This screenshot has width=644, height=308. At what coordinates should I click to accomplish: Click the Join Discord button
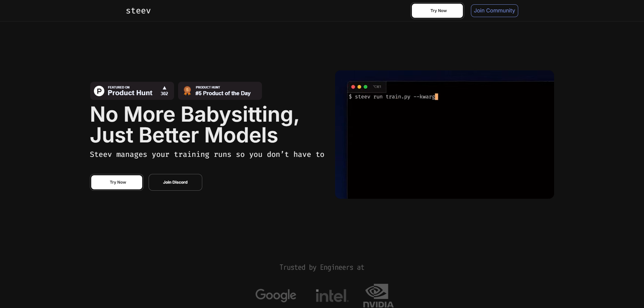click(175, 182)
